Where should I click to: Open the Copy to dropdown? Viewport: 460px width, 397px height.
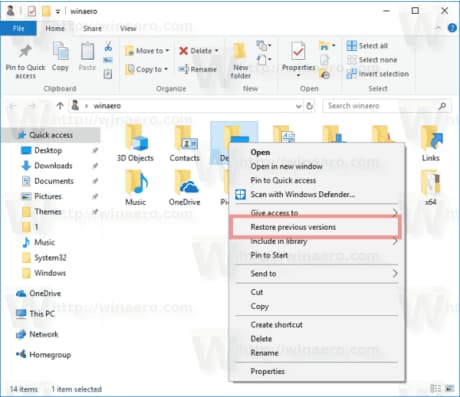[x=146, y=69]
